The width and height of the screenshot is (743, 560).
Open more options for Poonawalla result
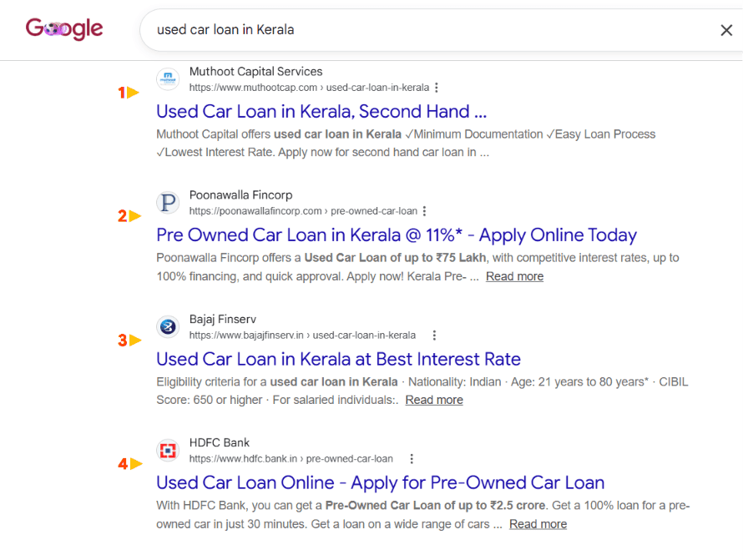click(425, 211)
